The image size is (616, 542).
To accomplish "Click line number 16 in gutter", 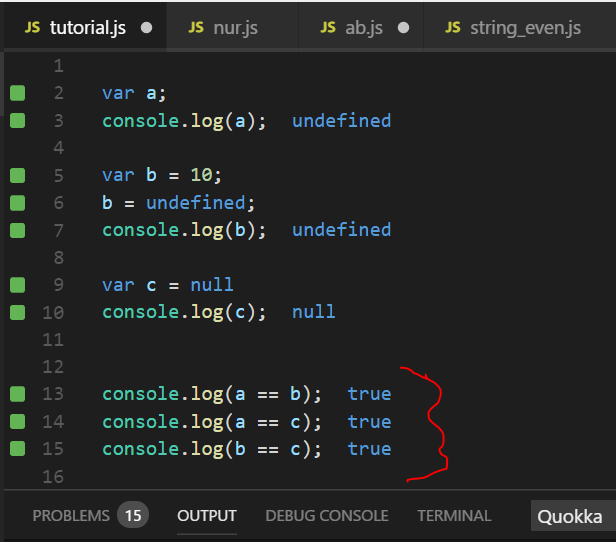I will (x=53, y=476).
